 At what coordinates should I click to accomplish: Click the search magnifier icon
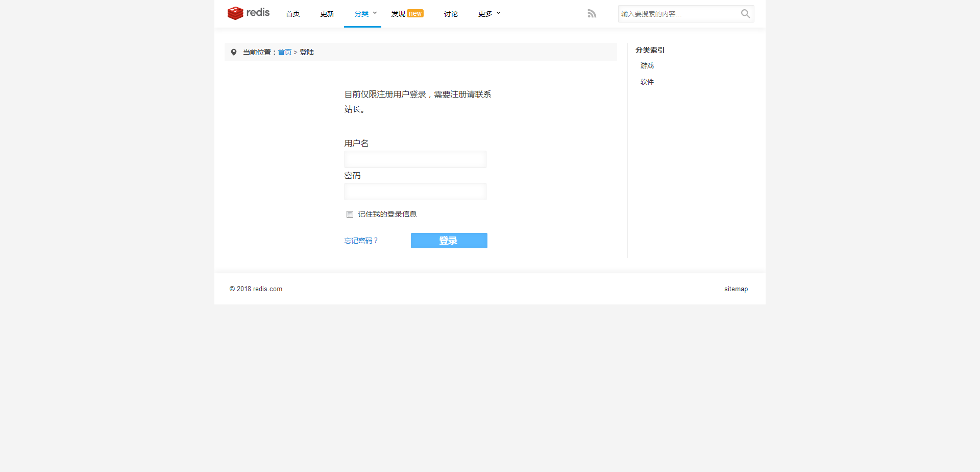click(x=745, y=14)
